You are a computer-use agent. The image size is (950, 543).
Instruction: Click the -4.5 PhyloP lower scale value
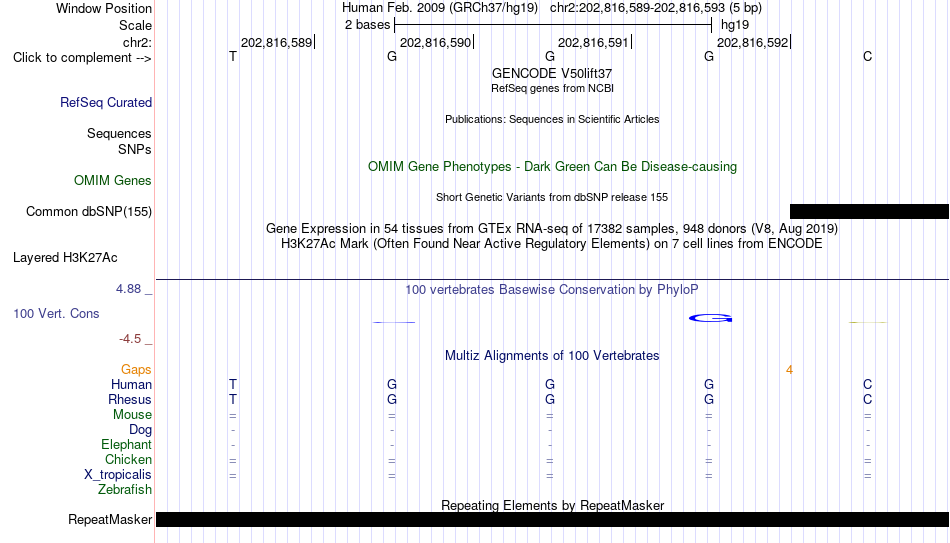130,339
